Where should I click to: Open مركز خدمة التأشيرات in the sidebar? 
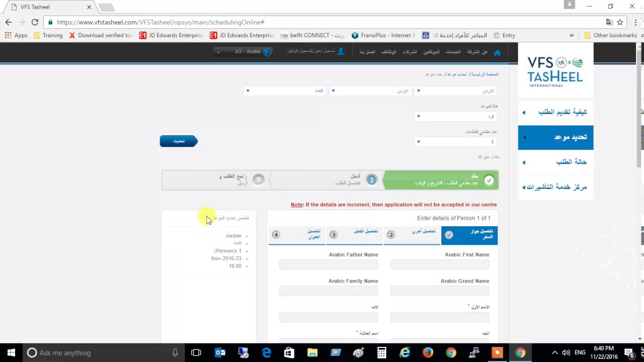pyautogui.click(x=556, y=187)
